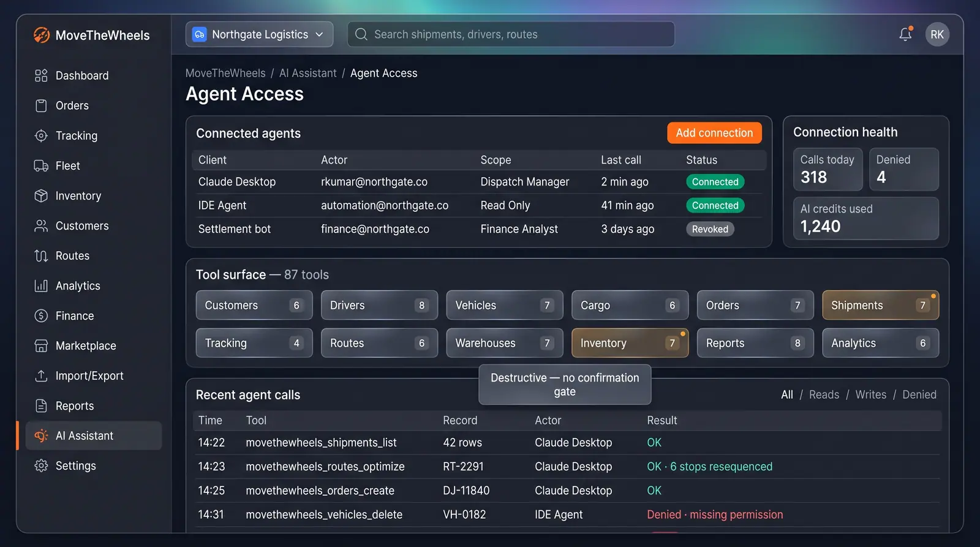Click record RT-2291
This screenshot has height=547, width=980.
[463, 466]
